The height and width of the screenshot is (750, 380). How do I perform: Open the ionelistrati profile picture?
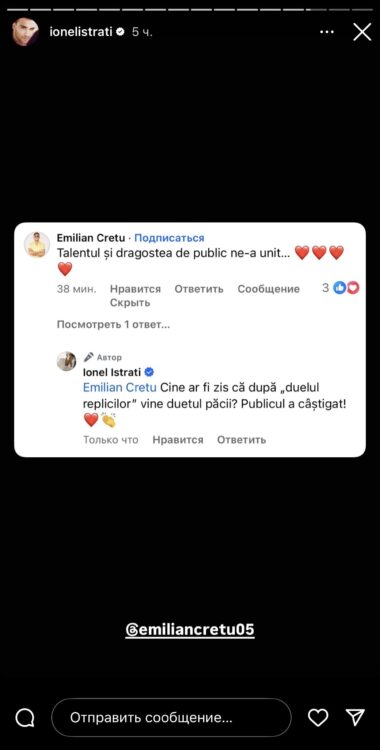click(25, 32)
